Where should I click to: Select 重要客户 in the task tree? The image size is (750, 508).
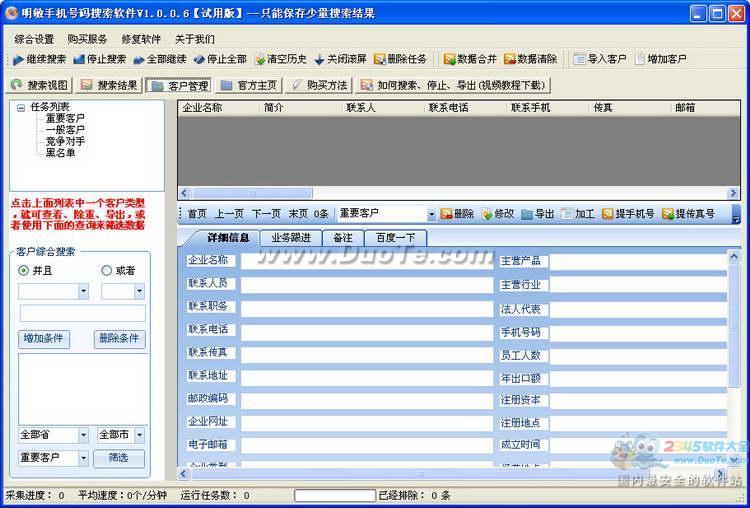click(65, 118)
